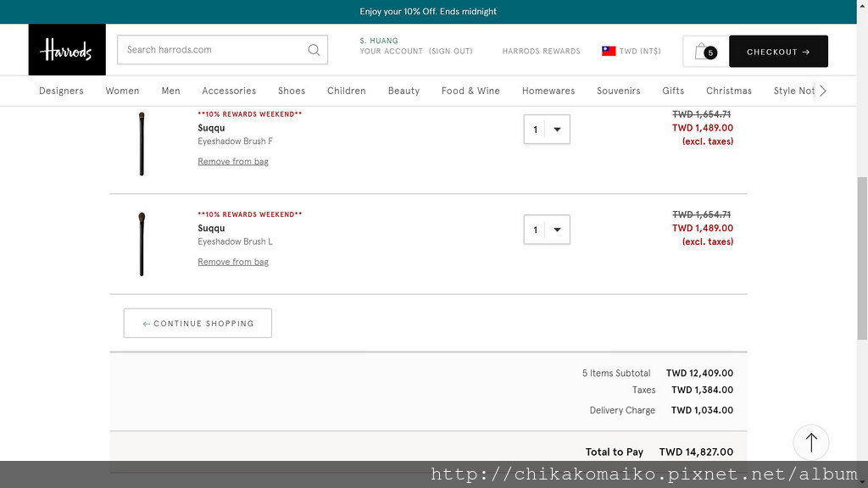Open the Gifts menu
The width and height of the screenshot is (868, 488).
(673, 91)
